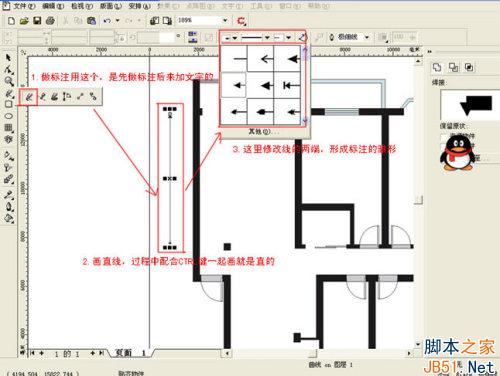Screen dimensions: 500x376
Task: Click the weld preview thumbnail in docker
Action: coord(470,106)
